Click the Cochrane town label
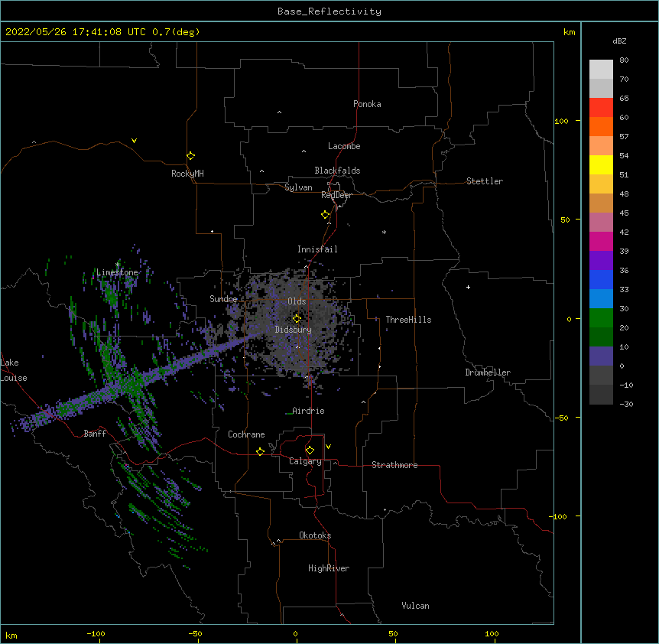The height and width of the screenshot is (644, 659). coord(246,434)
